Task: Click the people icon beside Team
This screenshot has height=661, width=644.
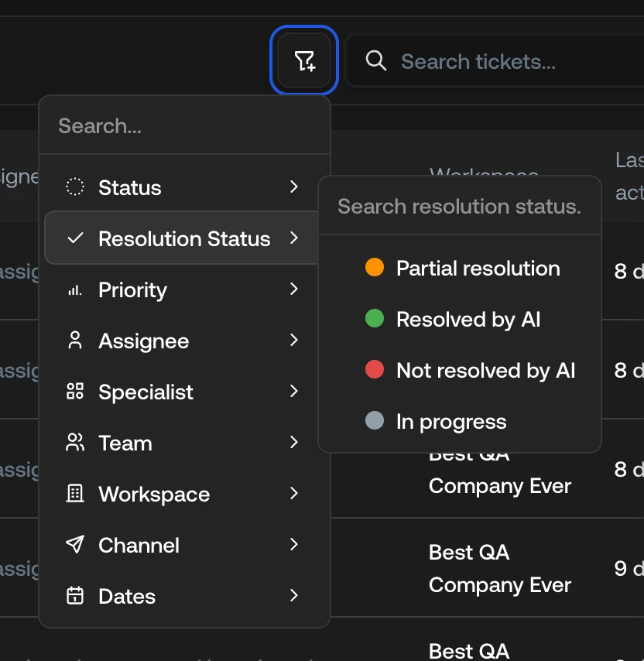Action: [75, 443]
